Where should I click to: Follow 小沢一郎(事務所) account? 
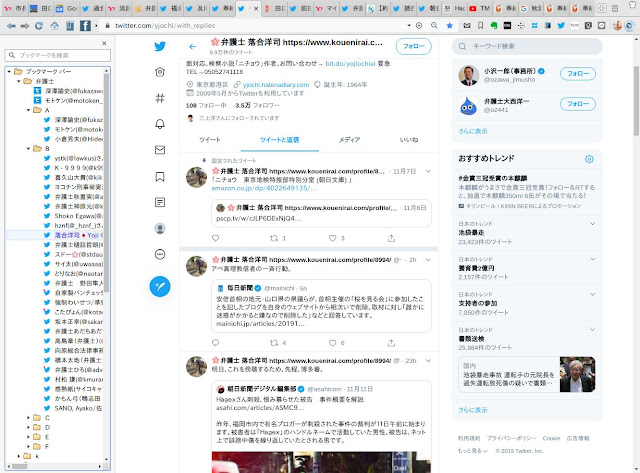pos(578,74)
